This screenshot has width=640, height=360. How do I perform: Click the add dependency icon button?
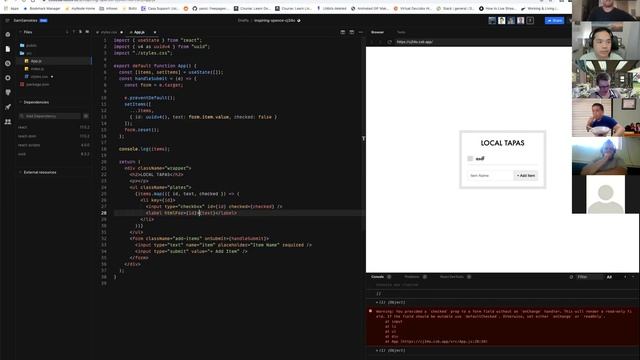click(86, 116)
